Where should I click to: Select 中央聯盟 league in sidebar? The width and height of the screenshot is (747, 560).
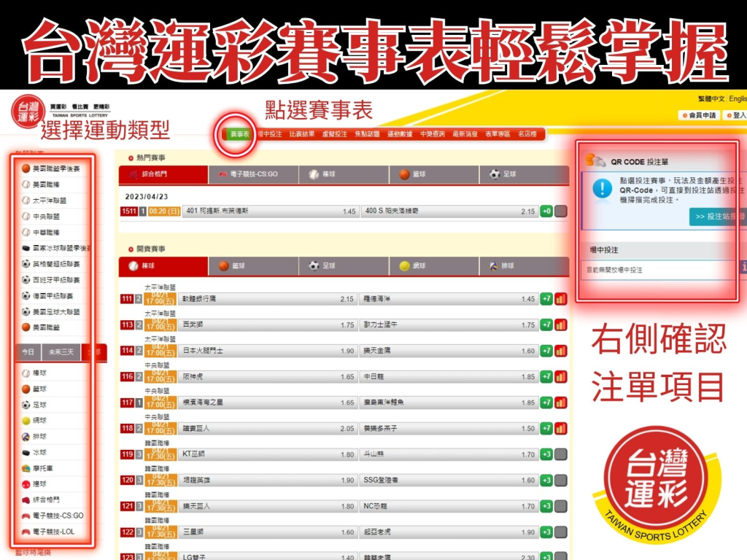pos(41,216)
